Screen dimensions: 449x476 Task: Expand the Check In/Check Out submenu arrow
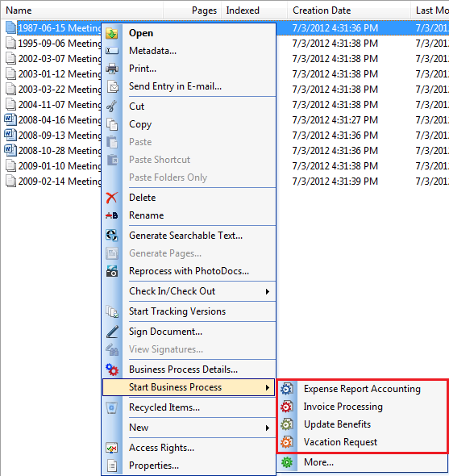[268, 291]
